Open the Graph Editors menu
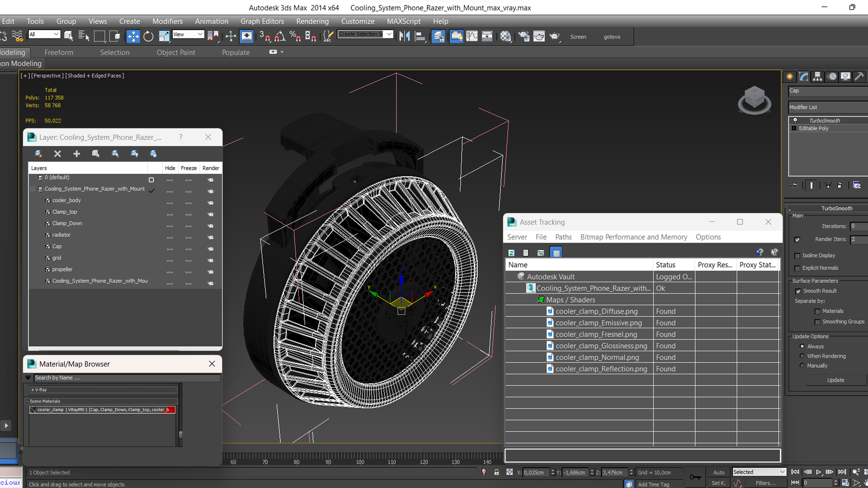This screenshot has width=868, height=488. click(x=262, y=21)
